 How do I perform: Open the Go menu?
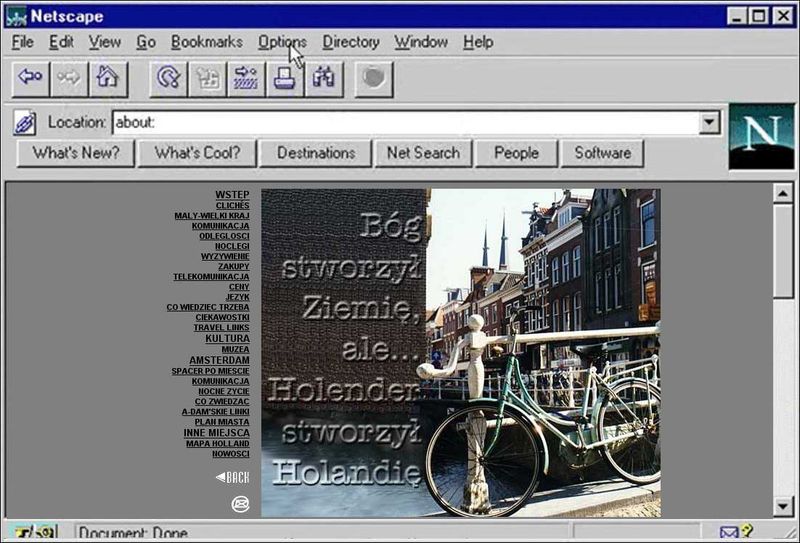[146, 42]
